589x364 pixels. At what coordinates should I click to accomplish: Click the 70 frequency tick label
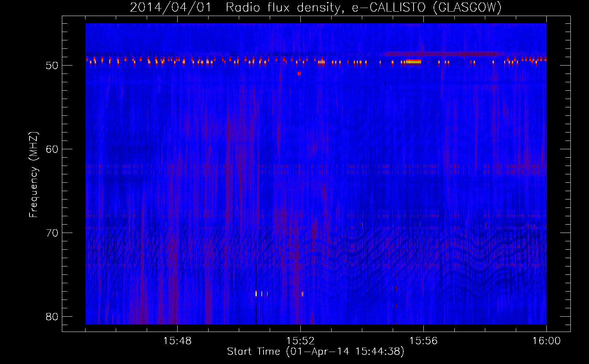(x=52, y=233)
